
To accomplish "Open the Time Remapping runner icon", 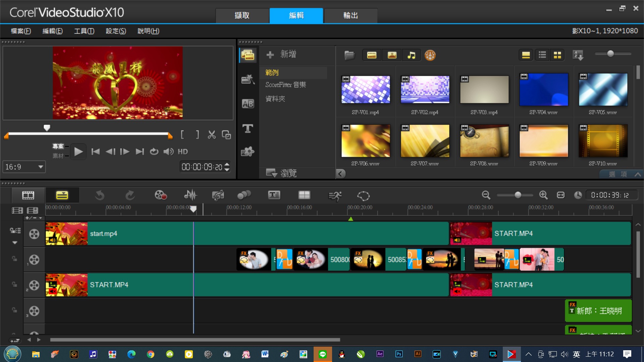I will [335, 196].
